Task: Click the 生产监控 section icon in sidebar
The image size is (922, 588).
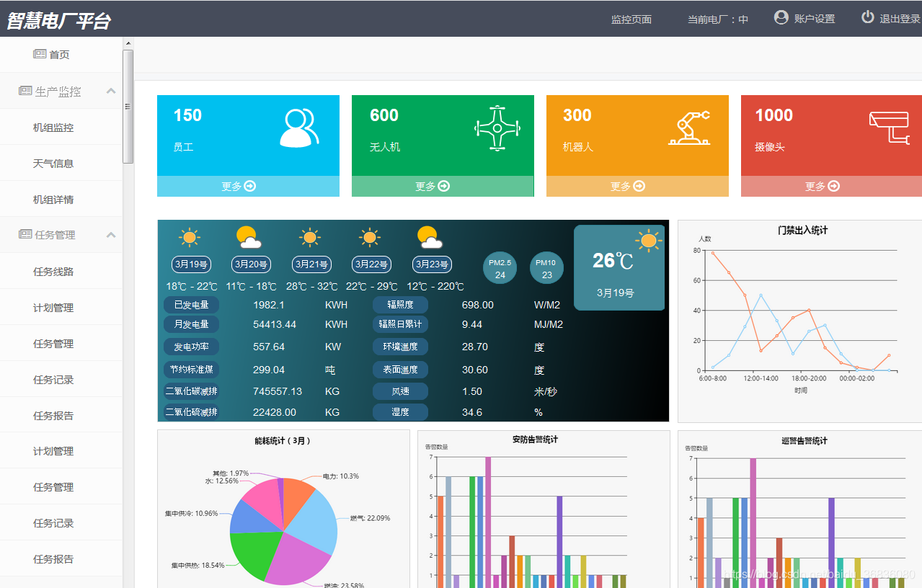Action: [25, 91]
